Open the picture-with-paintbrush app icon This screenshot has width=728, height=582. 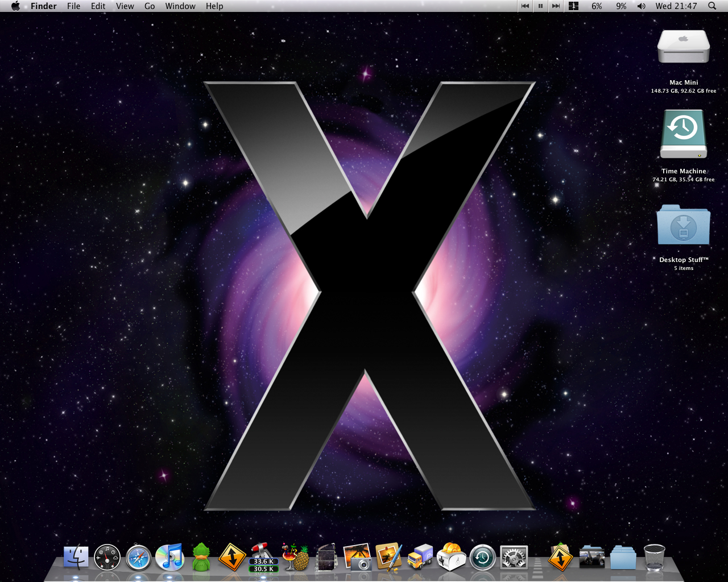(x=389, y=557)
